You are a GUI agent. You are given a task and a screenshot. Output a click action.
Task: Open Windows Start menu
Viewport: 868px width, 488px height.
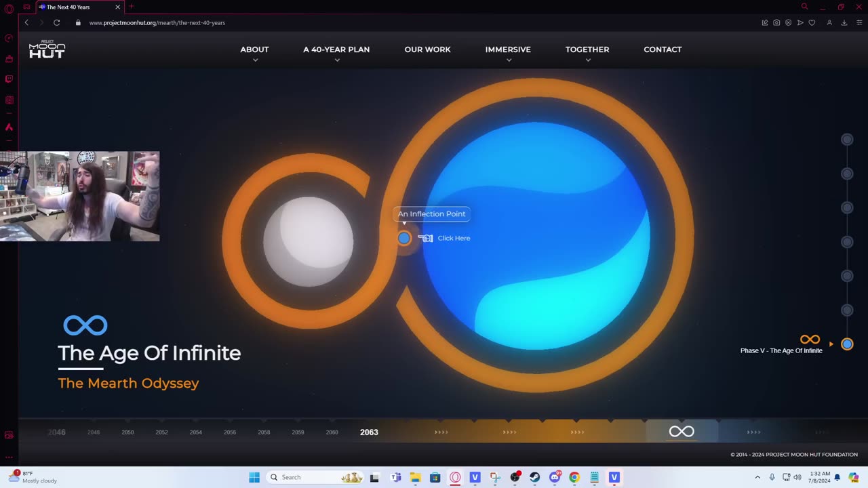click(x=254, y=477)
